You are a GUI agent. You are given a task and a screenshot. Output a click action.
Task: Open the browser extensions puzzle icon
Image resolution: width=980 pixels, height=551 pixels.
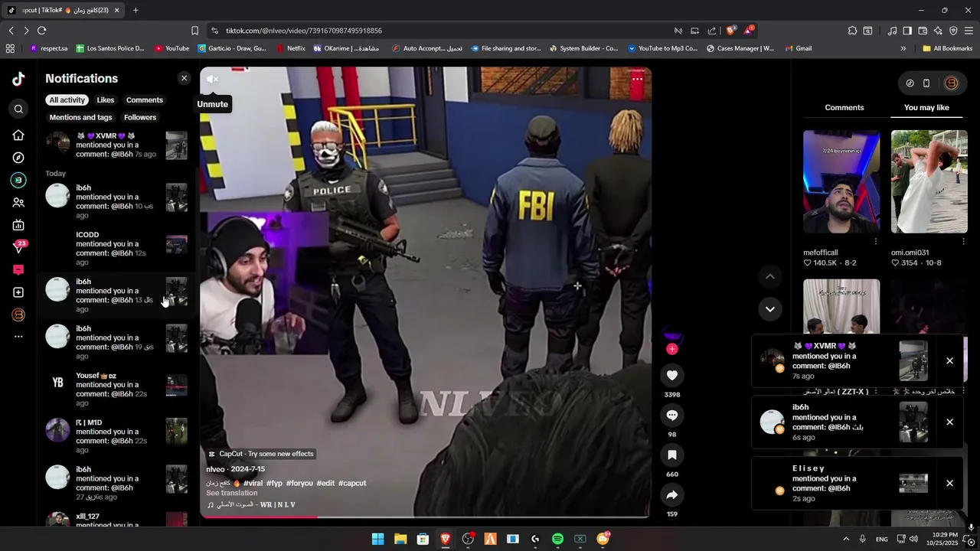pyautogui.click(x=852, y=31)
